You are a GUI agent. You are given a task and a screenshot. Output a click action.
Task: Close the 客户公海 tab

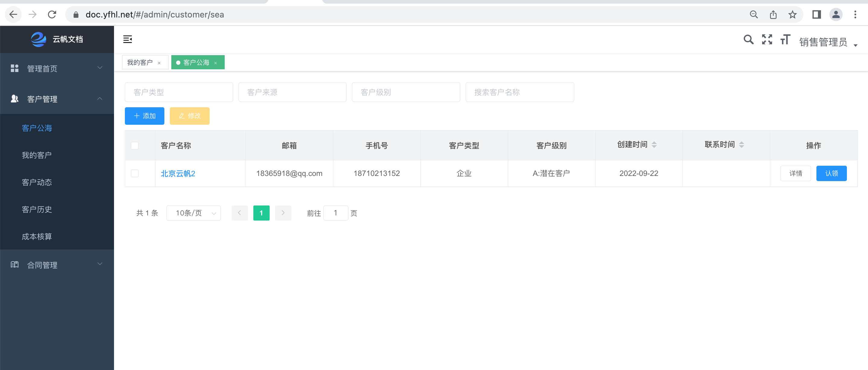(216, 63)
